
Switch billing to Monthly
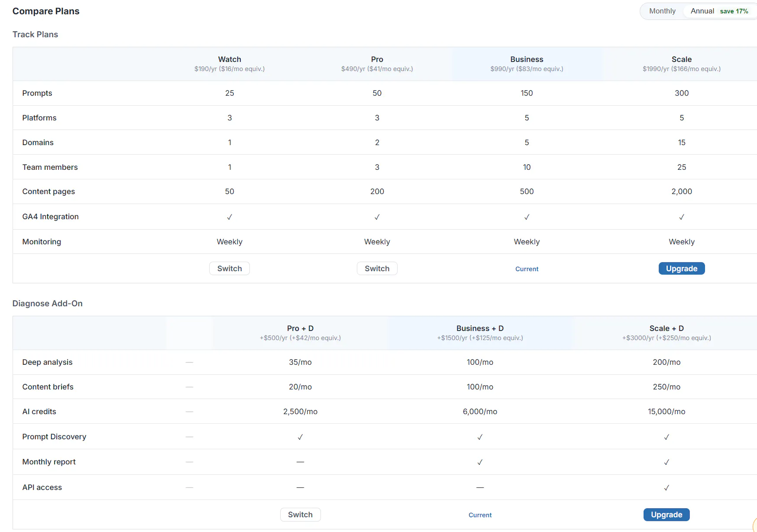click(x=662, y=11)
